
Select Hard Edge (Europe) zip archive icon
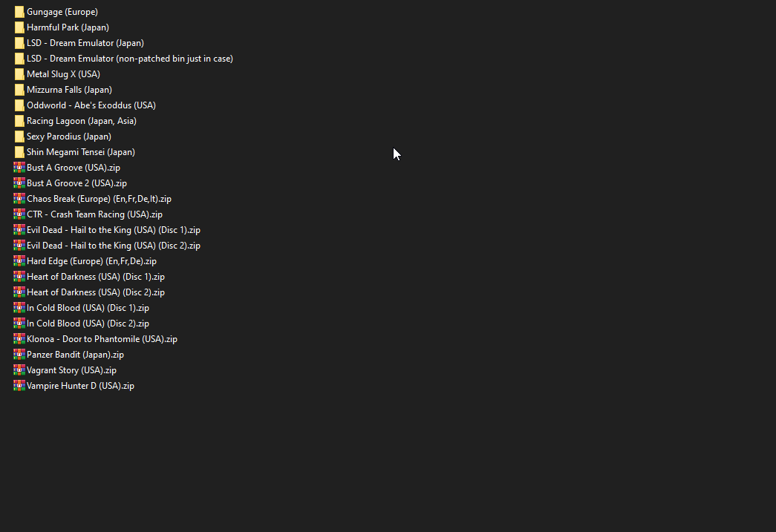tap(19, 261)
